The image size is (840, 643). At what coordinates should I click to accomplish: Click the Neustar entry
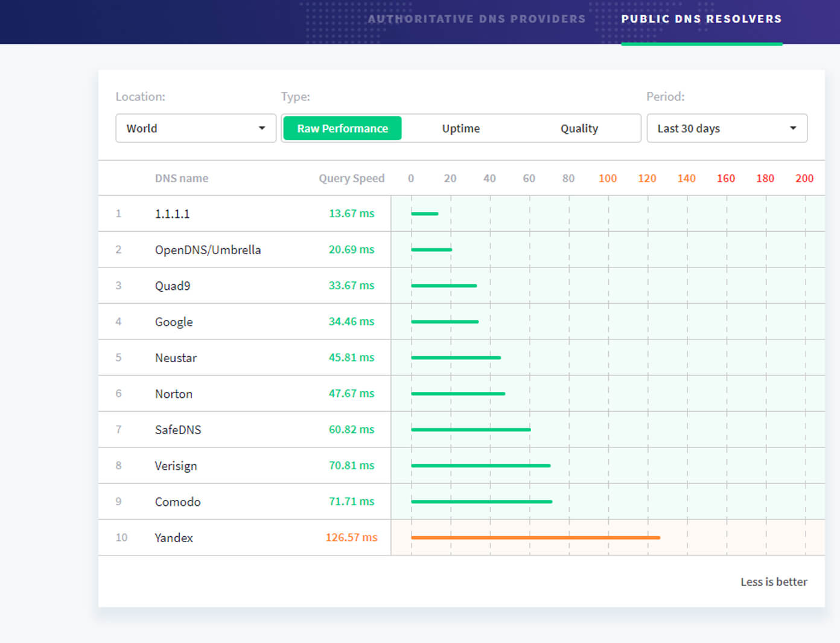(x=176, y=357)
